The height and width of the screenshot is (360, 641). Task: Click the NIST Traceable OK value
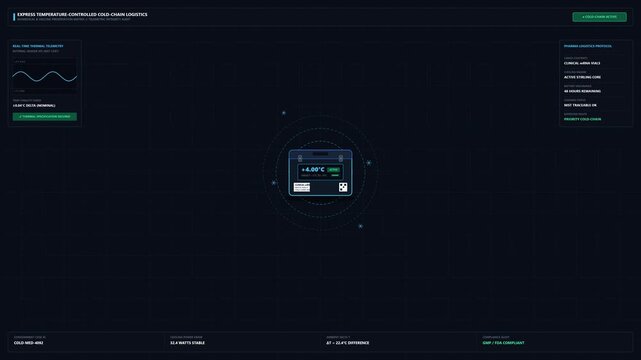[580, 105]
